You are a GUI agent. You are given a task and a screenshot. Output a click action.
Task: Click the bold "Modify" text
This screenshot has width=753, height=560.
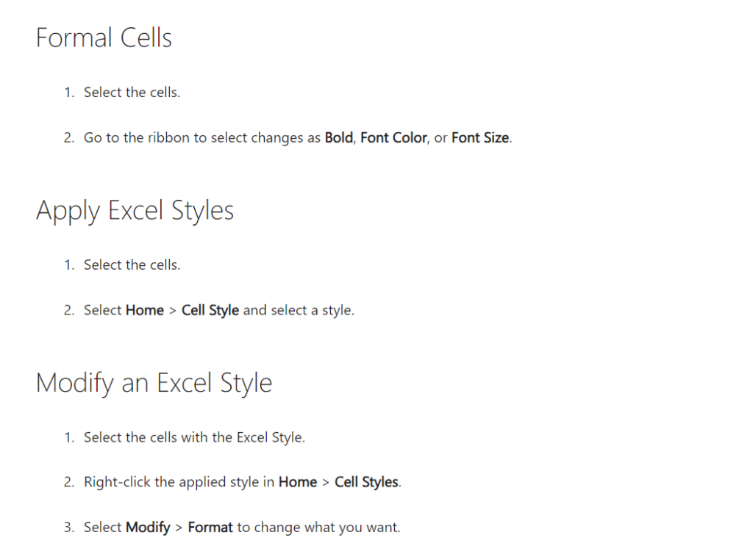coord(148,528)
